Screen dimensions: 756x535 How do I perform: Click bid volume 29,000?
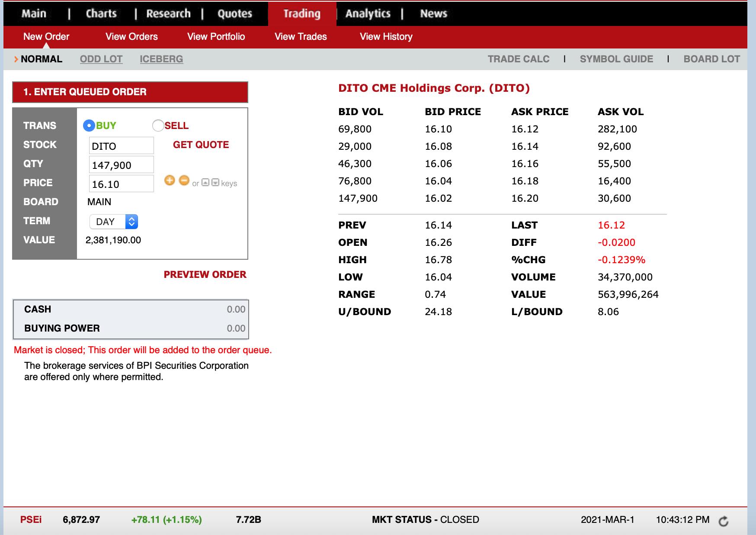pyautogui.click(x=355, y=146)
